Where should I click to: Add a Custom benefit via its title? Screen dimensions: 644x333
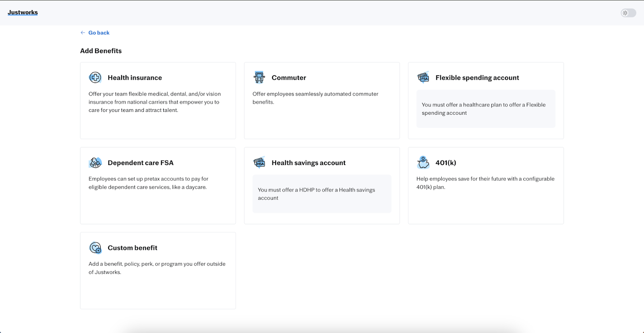point(132,248)
